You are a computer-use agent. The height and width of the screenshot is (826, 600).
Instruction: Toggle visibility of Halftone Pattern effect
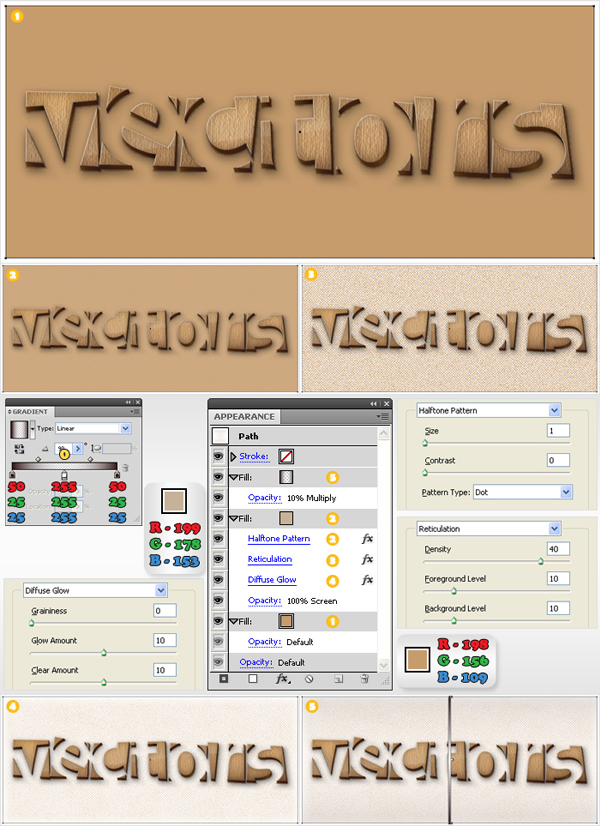pyautogui.click(x=219, y=539)
